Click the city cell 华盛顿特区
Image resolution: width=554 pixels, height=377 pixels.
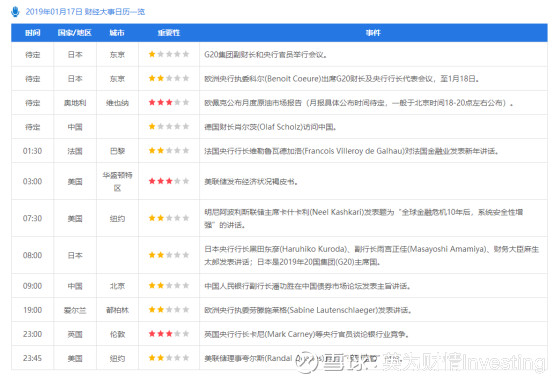point(117,182)
